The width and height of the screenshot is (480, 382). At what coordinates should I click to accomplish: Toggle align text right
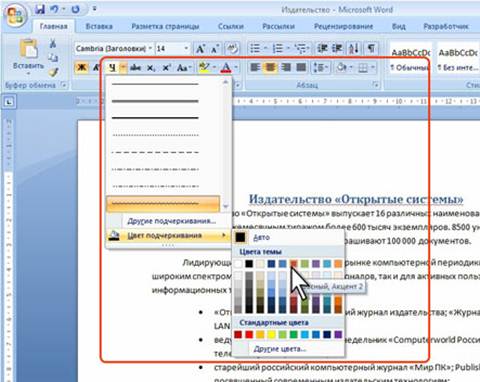(286, 68)
